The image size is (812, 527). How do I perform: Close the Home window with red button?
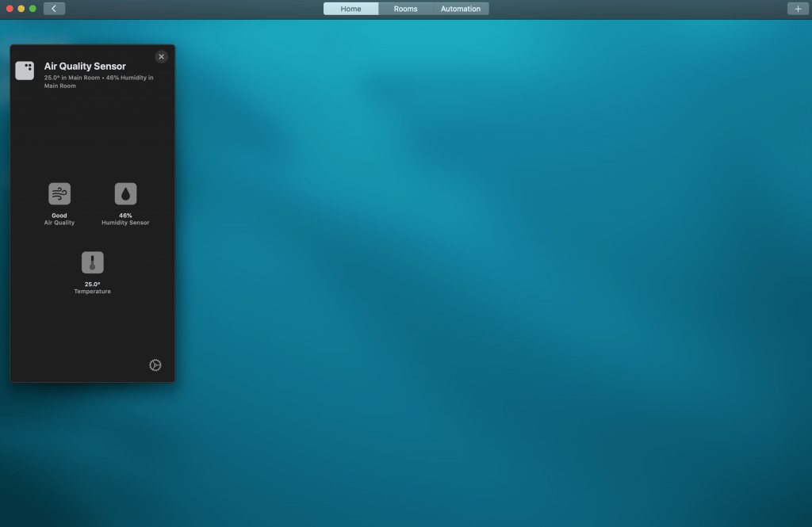coord(10,9)
